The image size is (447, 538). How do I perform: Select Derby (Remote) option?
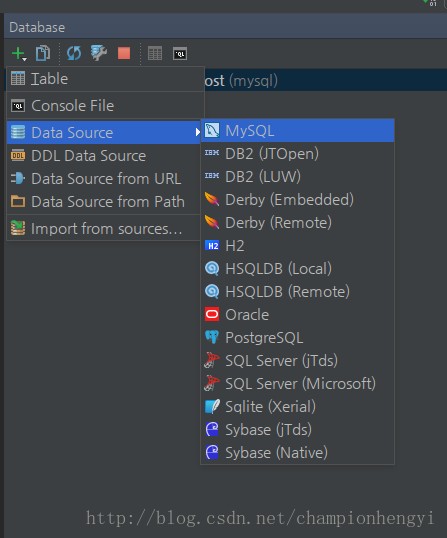tap(297, 223)
